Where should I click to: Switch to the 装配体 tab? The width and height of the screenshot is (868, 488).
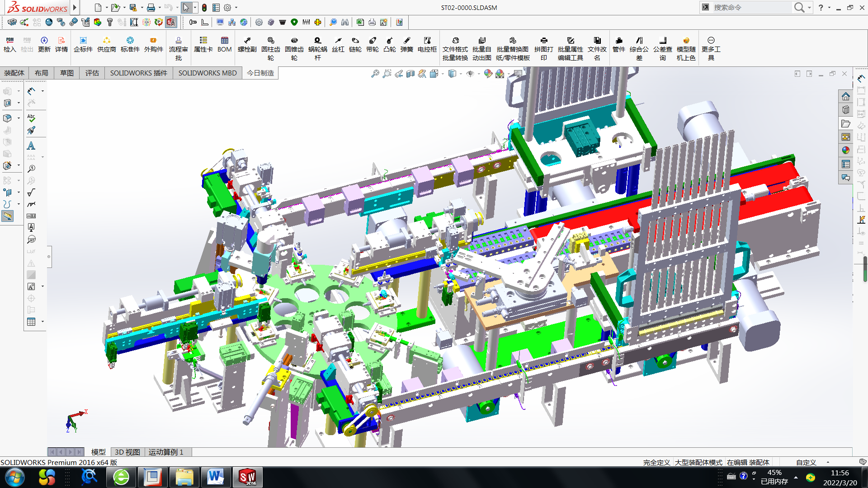[x=14, y=73]
